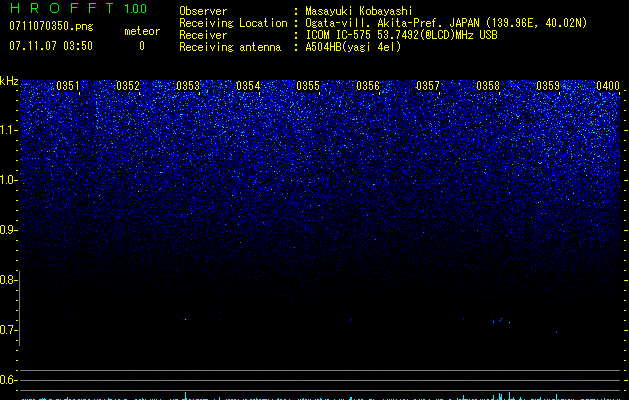Click the 0.8 kHz axis label
The image size is (629, 400).
pyautogui.click(x=8, y=280)
